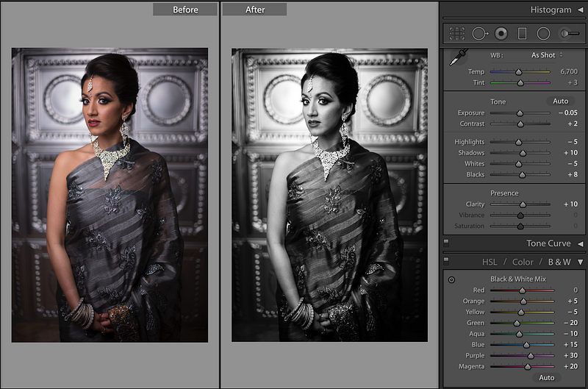
Task: Click the Red mix slider handle
Action: pos(523,290)
